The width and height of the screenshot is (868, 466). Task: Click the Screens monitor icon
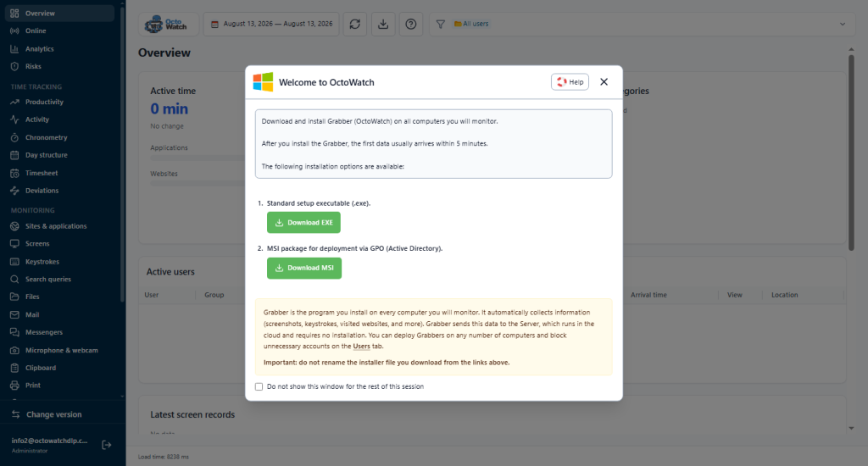(x=14, y=243)
